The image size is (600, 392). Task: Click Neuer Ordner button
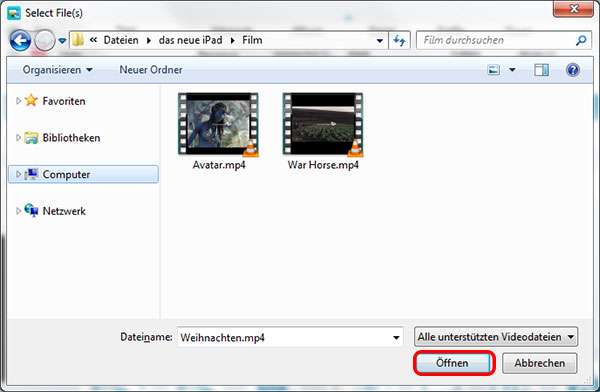click(x=151, y=70)
